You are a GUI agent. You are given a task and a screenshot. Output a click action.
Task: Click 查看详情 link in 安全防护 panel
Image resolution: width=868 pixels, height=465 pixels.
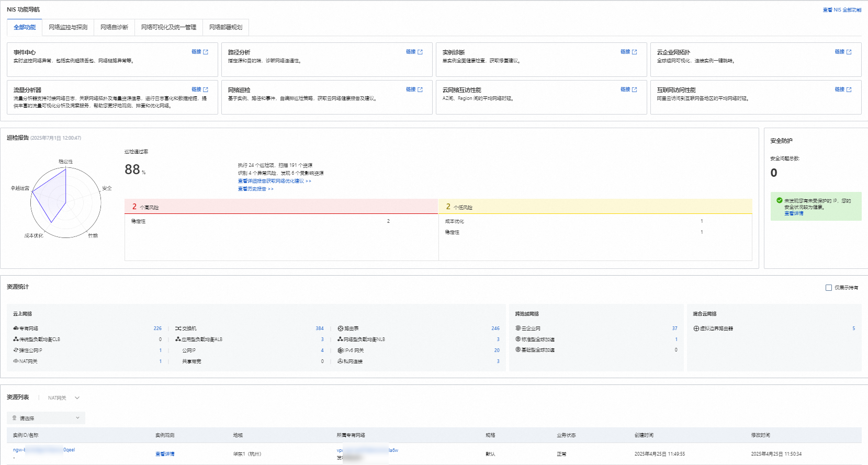point(794,213)
